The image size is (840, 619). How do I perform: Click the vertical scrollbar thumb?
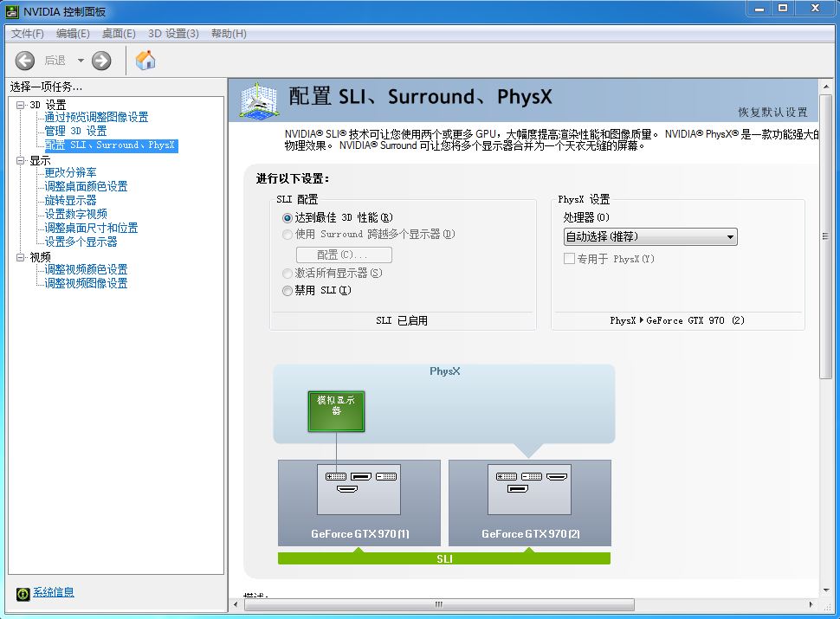825,236
